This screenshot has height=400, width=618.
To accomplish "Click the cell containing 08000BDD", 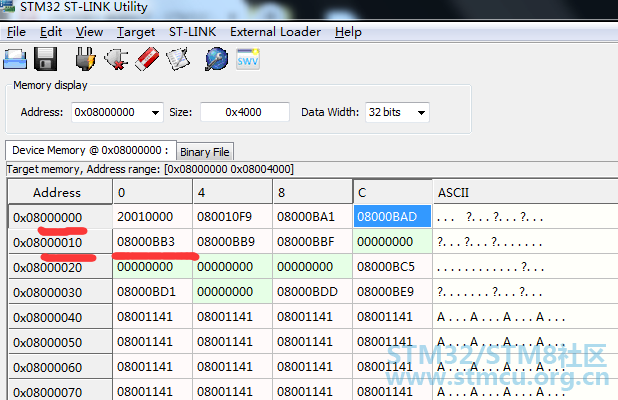I will click(313, 292).
